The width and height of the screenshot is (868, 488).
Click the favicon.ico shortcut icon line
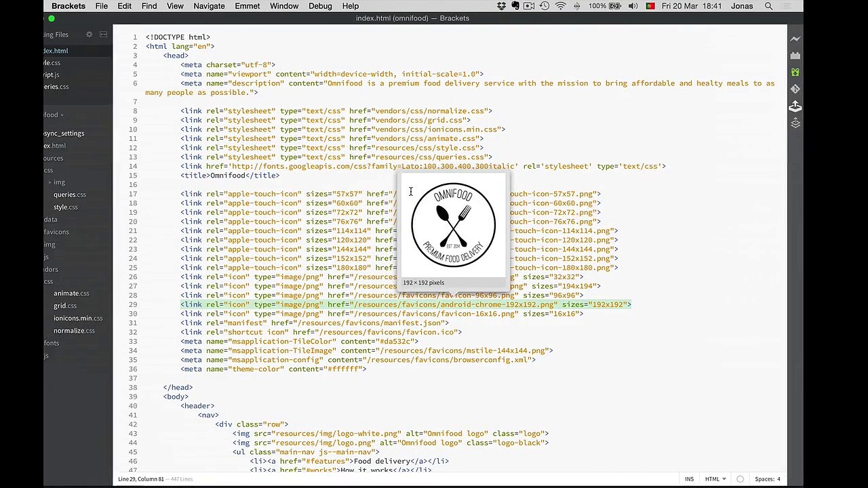pos(321,332)
